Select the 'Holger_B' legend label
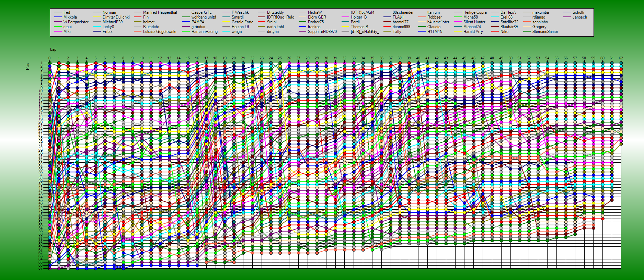 (359, 17)
